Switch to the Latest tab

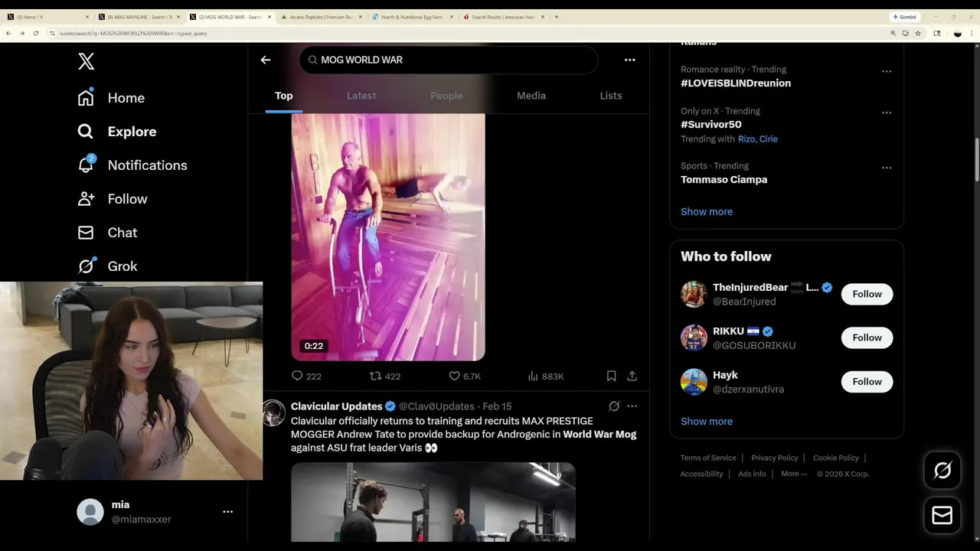click(361, 96)
